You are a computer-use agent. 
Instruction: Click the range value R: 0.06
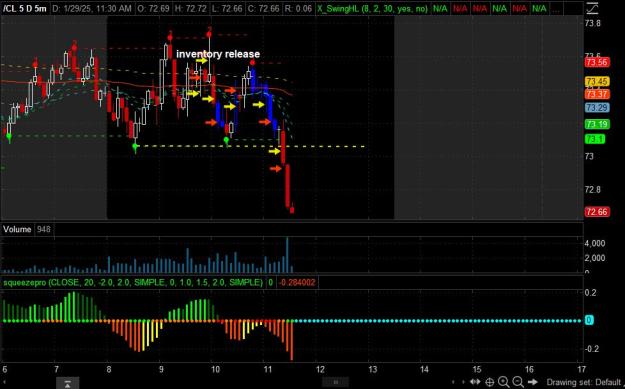299,8
